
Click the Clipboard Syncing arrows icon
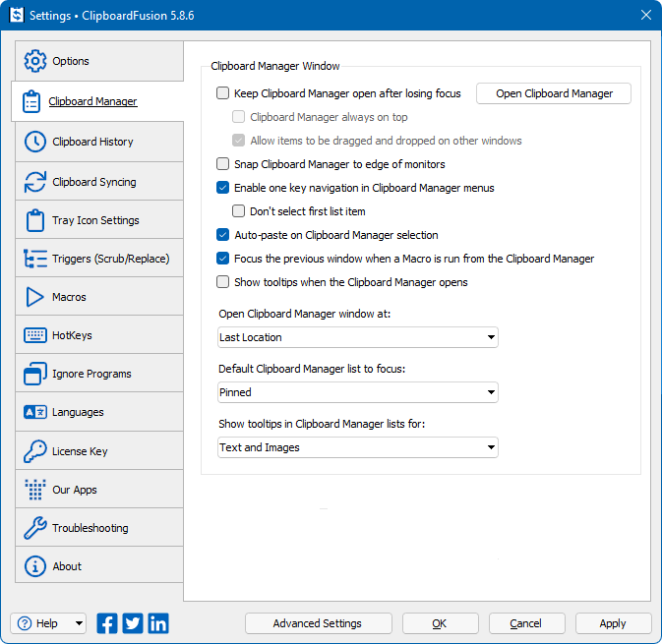[x=35, y=182]
